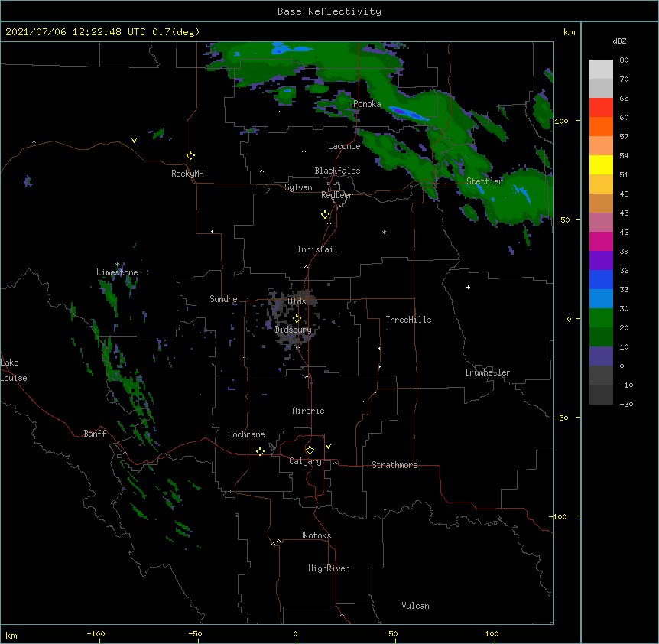Click the Calgary city label
Viewport: 659px width, 644px height.
click(305, 461)
